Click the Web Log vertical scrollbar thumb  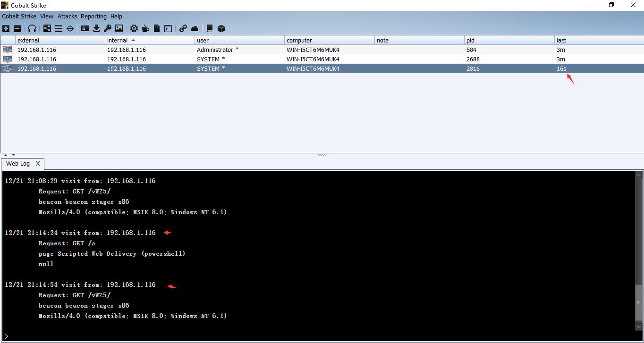[x=639, y=302]
